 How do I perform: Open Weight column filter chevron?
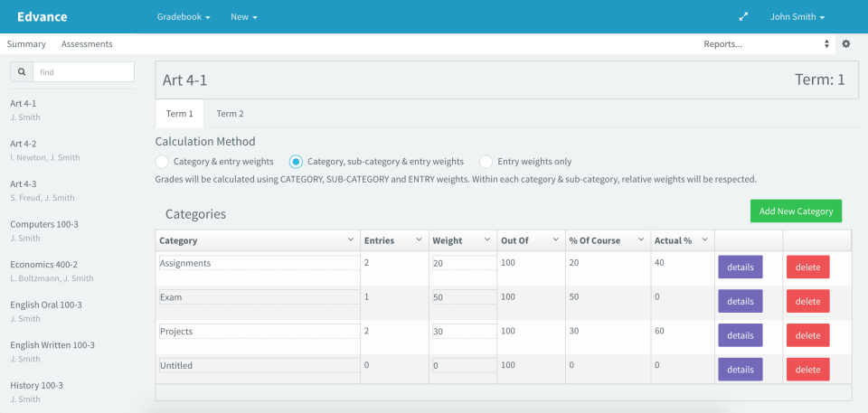click(487, 240)
